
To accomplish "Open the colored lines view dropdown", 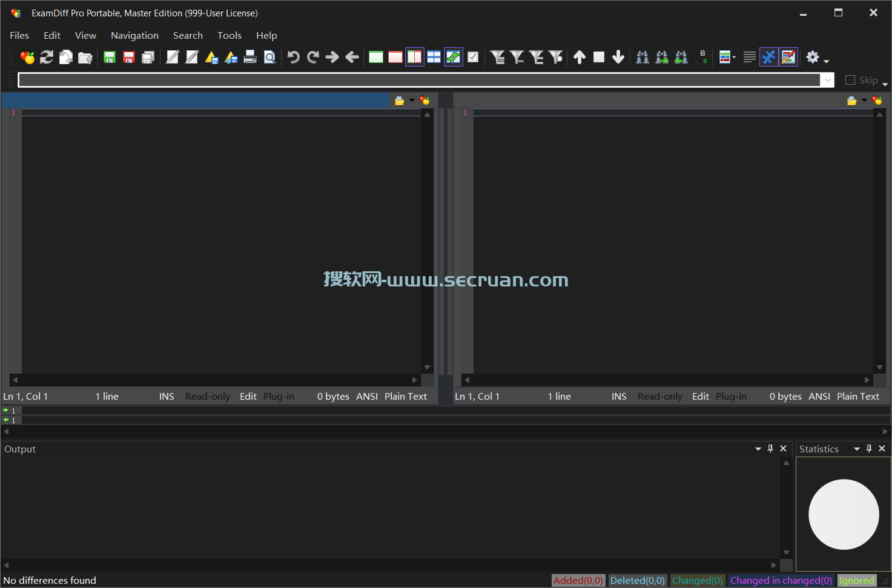I will (734, 57).
